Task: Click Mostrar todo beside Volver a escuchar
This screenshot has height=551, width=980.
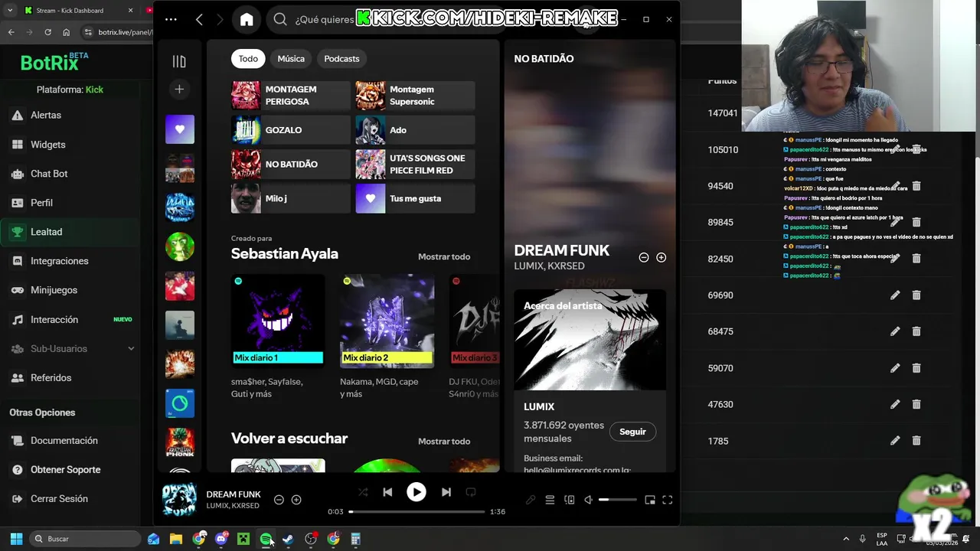Action: click(x=444, y=441)
